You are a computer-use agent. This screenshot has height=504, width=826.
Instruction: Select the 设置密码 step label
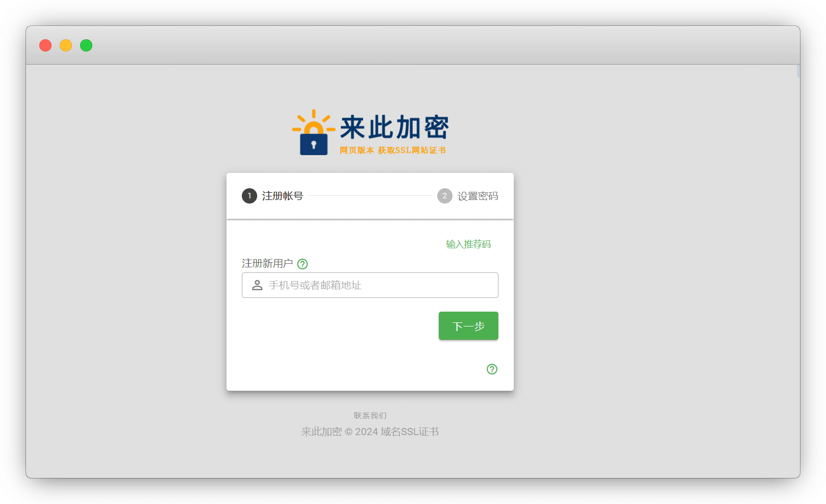click(478, 196)
